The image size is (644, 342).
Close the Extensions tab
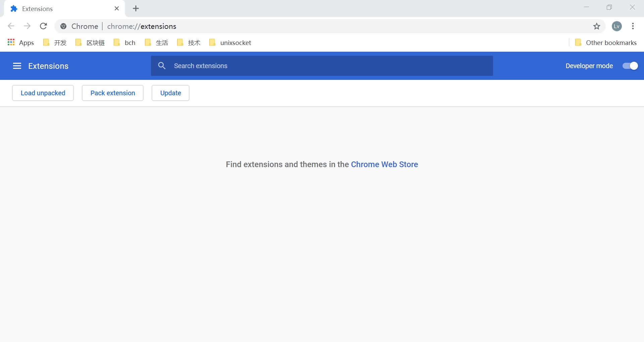117,9
